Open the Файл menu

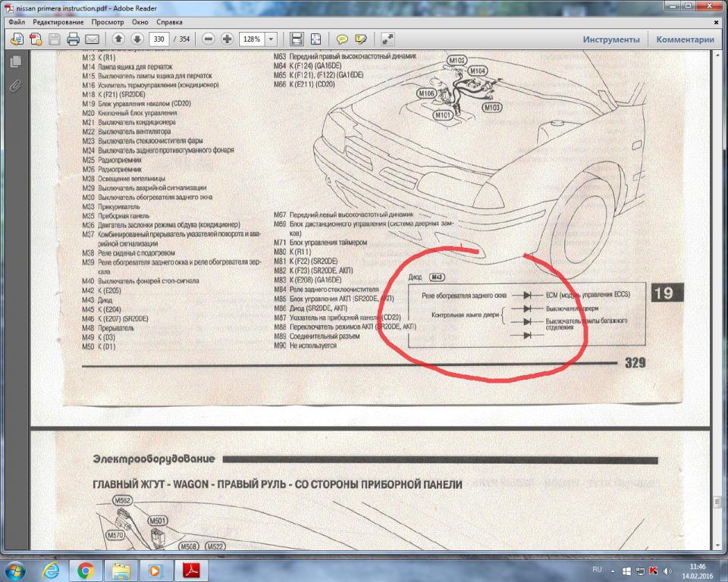[17, 22]
